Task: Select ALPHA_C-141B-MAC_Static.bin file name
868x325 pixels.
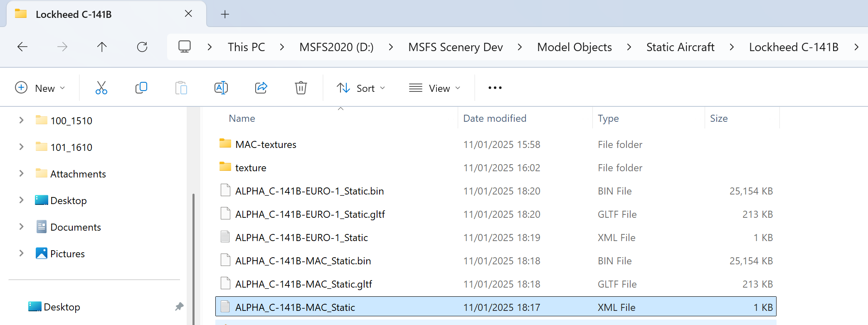Action: click(303, 261)
